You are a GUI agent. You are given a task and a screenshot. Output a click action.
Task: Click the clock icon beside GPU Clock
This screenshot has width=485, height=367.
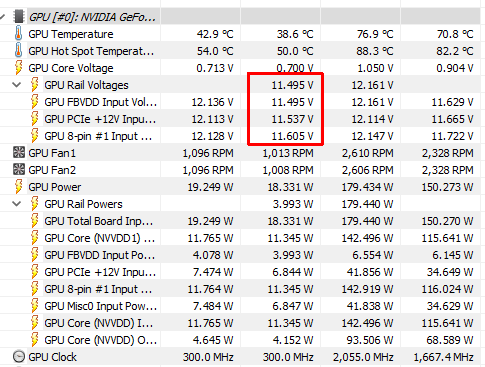pyautogui.click(x=19, y=357)
